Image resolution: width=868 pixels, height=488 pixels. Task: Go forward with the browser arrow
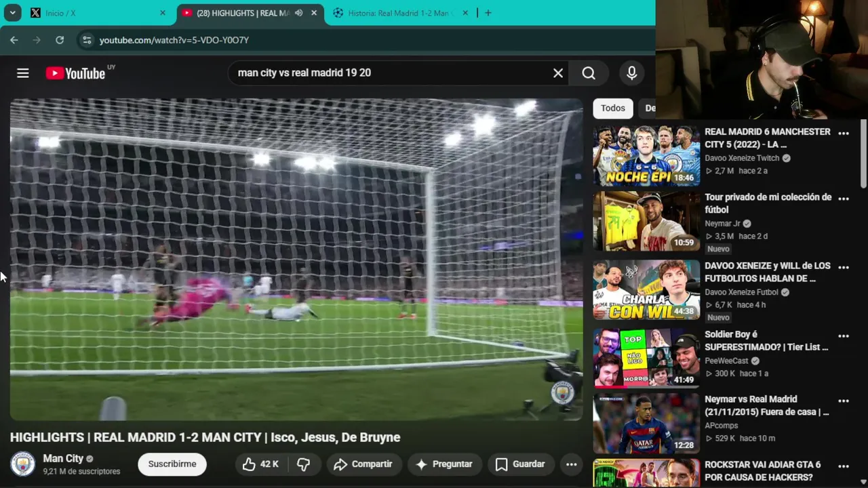coord(37,40)
